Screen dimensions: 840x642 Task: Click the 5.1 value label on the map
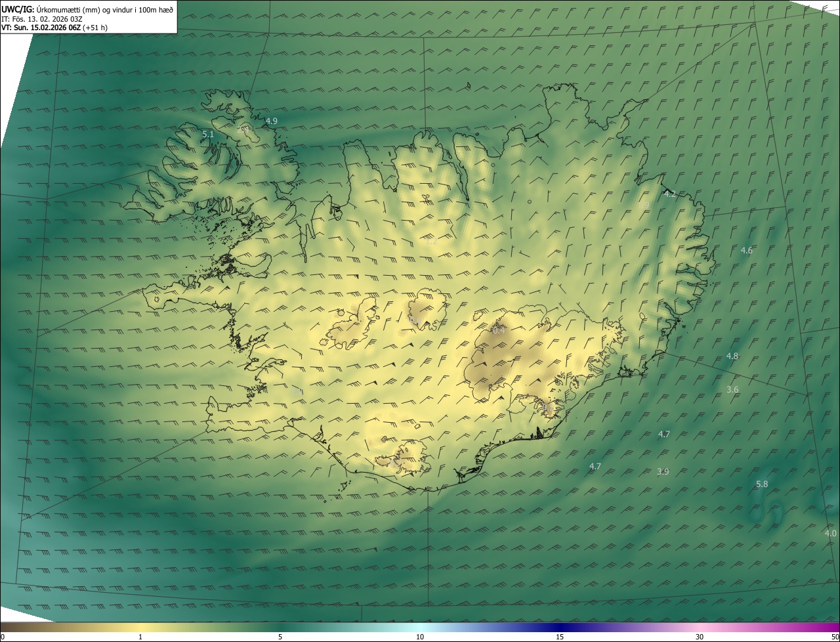[208, 134]
